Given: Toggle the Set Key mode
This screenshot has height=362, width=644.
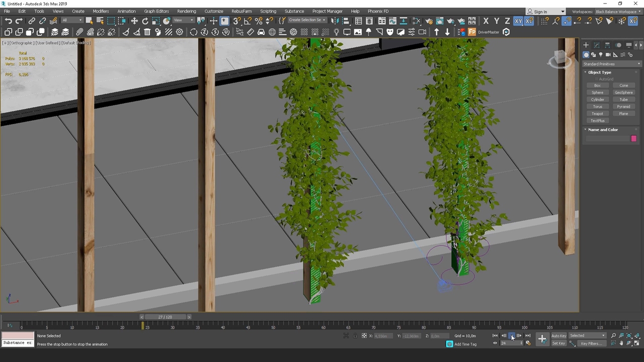Looking at the screenshot, I should point(558,343).
